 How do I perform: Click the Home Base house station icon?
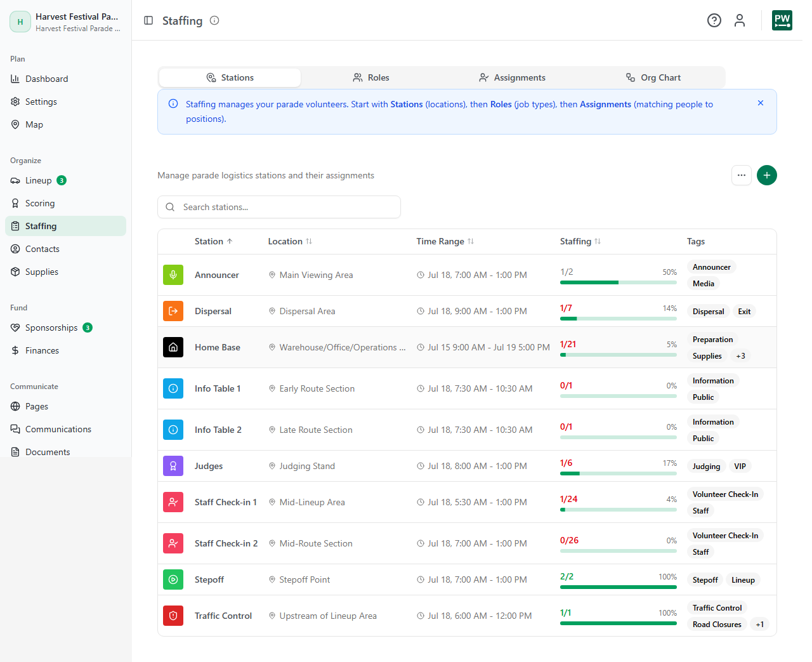173,347
